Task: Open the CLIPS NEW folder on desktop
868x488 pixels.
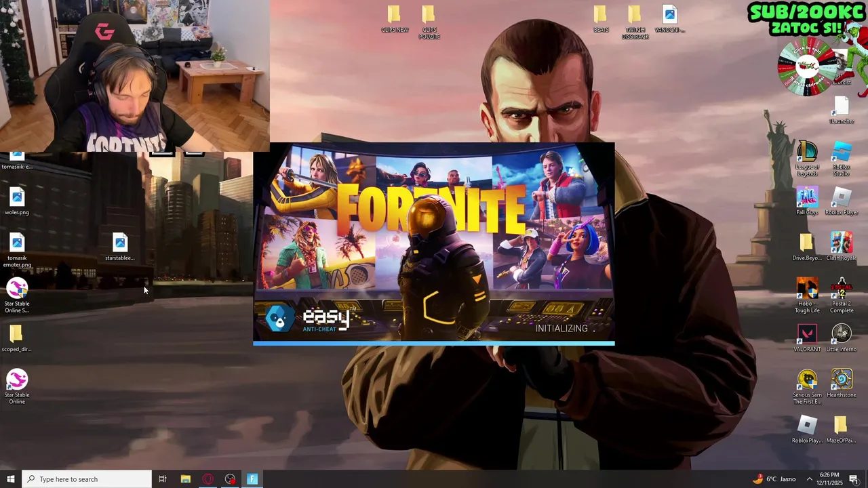Action: (x=394, y=19)
